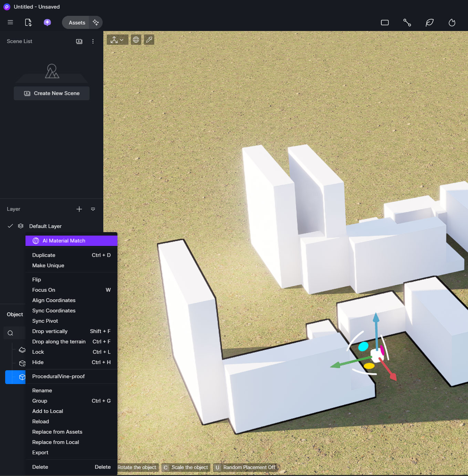Open the Assets library button
The width and height of the screenshot is (468, 476).
[x=76, y=23]
